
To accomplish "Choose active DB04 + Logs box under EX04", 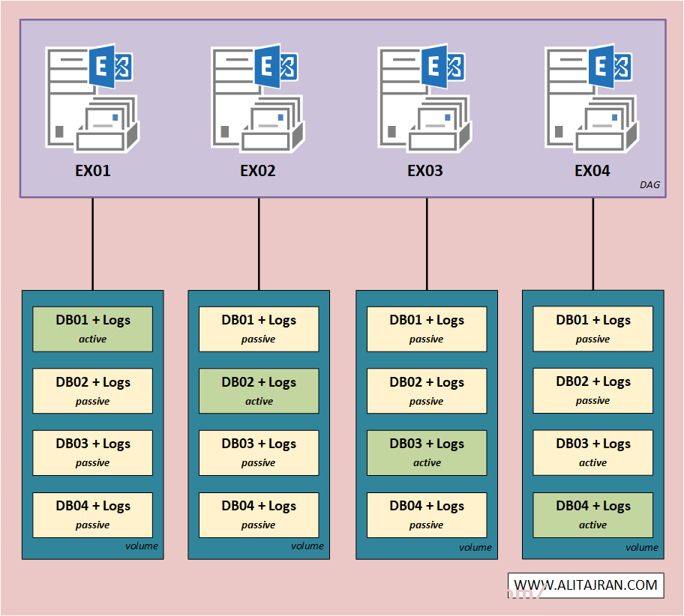I will click(593, 516).
